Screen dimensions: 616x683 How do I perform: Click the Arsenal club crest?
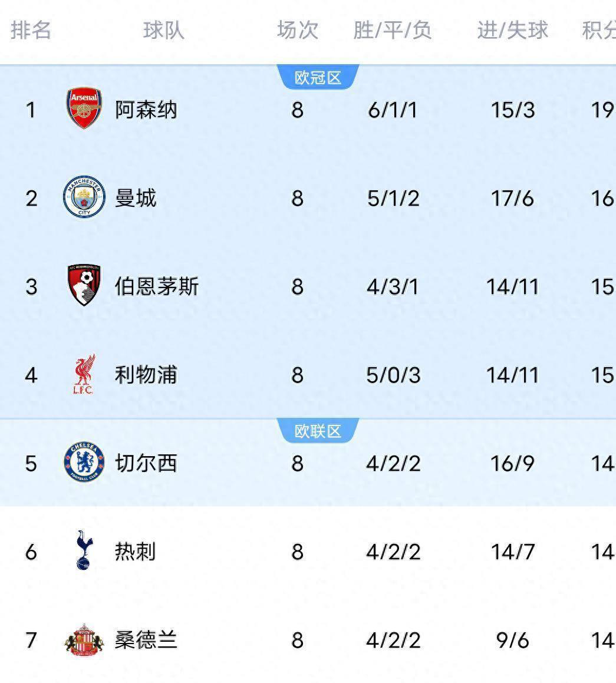click(84, 109)
